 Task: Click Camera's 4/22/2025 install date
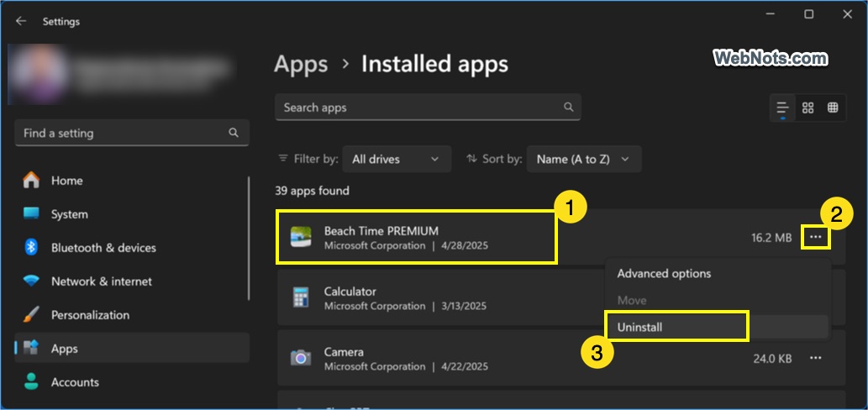coord(465,366)
